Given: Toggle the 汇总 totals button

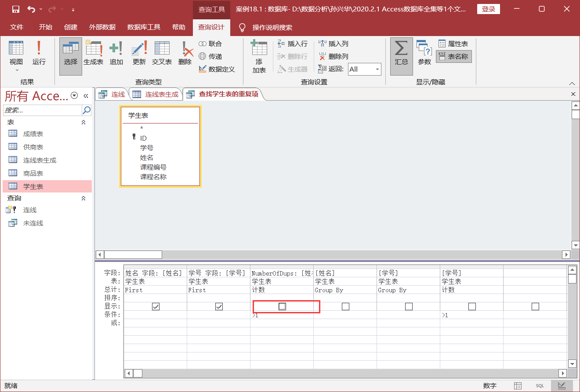Looking at the screenshot, I should pos(402,56).
